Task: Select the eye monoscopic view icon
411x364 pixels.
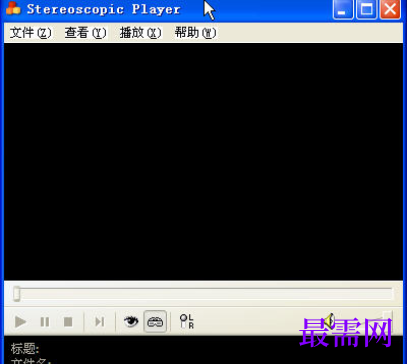Action: [x=131, y=321]
